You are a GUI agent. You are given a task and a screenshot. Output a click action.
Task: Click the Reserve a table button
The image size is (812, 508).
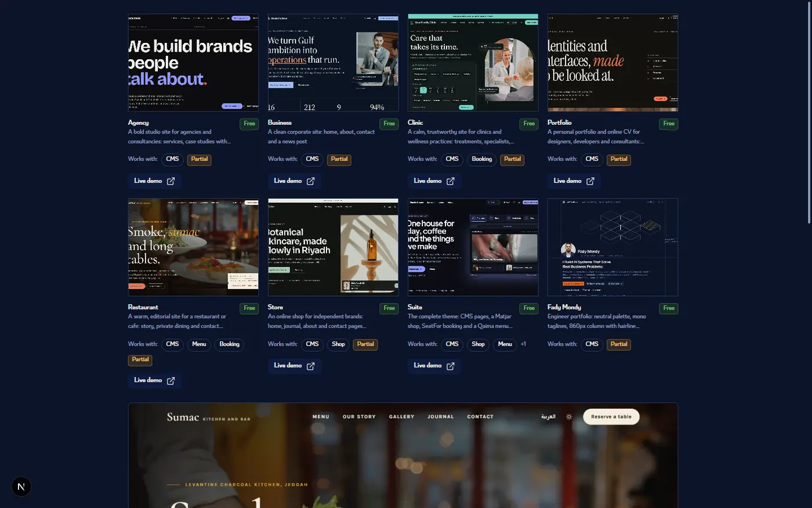611,417
